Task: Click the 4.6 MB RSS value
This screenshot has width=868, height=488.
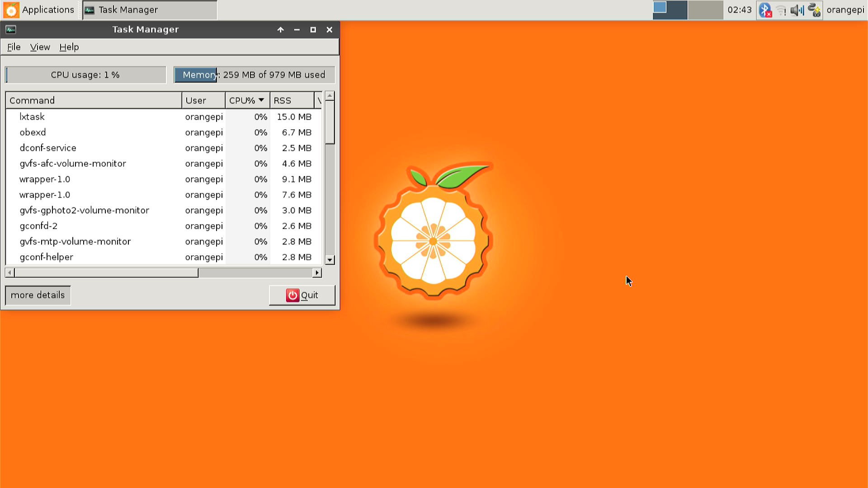Action: click(297, 164)
